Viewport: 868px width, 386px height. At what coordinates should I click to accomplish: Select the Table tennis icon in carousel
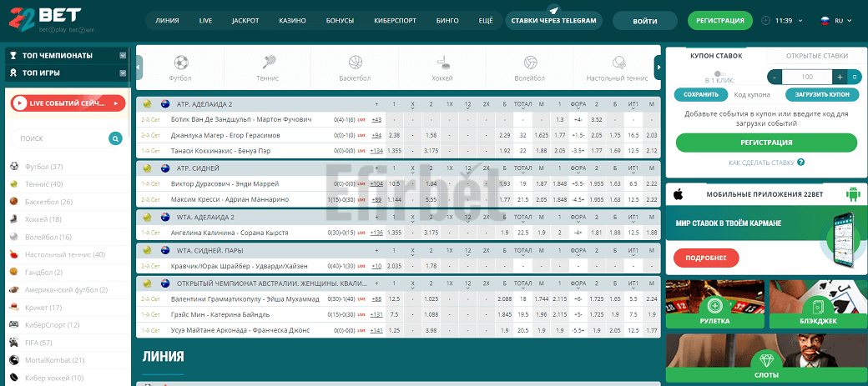[618, 62]
